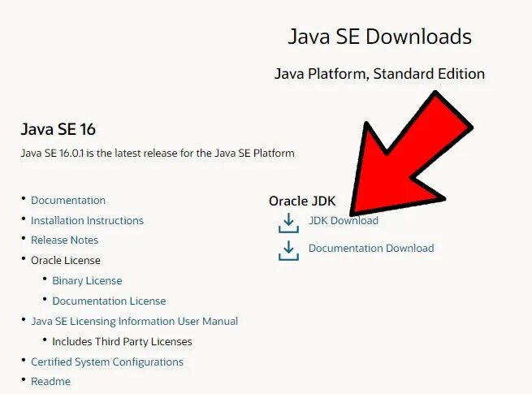Screen dimensions: 532x394
Task: Click the Java SE 16 heading
Action: coord(58,129)
